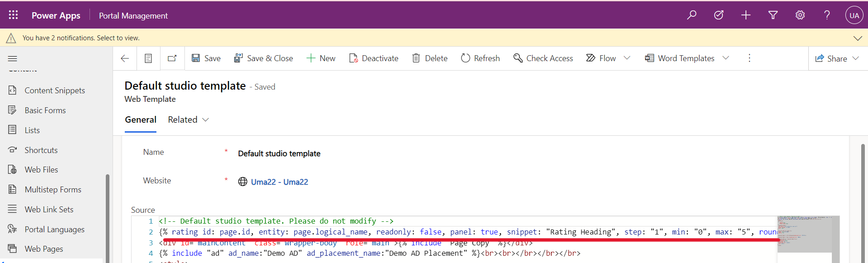
Task: Open the task flow assistant icon
Action: (x=719, y=15)
